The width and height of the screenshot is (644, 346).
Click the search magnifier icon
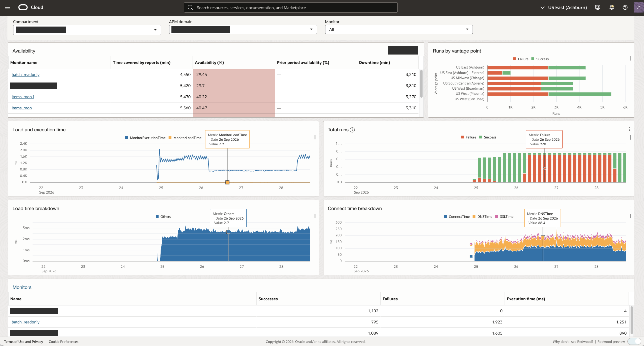[x=190, y=7]
